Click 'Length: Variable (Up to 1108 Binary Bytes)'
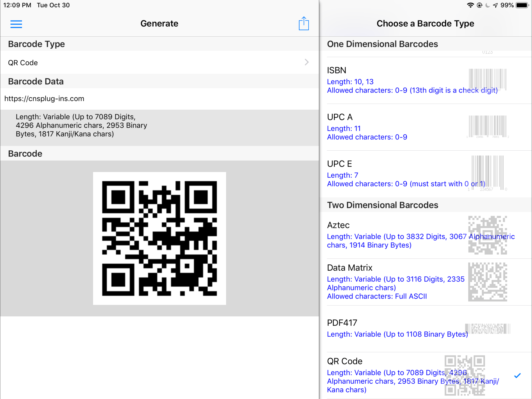 click(397, 334)
